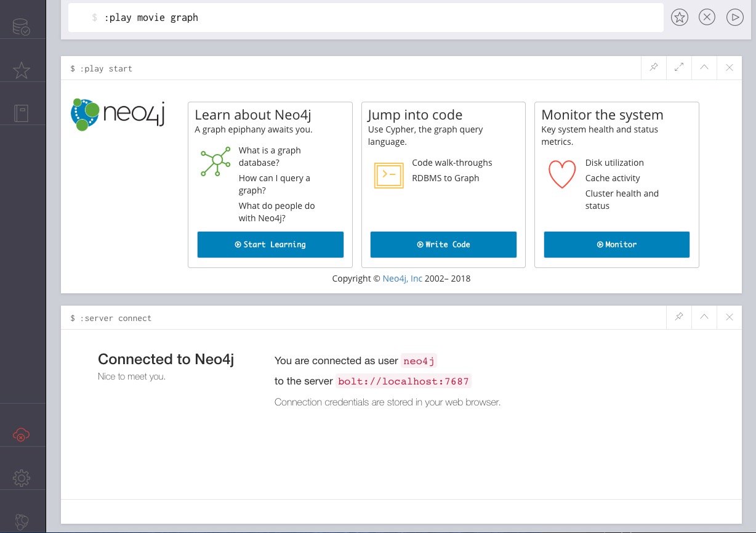
Task: Save the editor command as favorite
Action: [680, 17]
